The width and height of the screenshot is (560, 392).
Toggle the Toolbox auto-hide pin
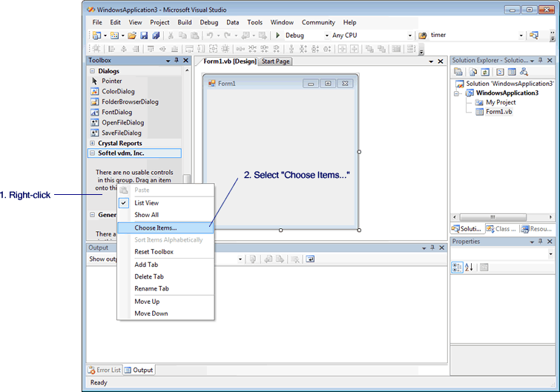[x=176, y=61]
